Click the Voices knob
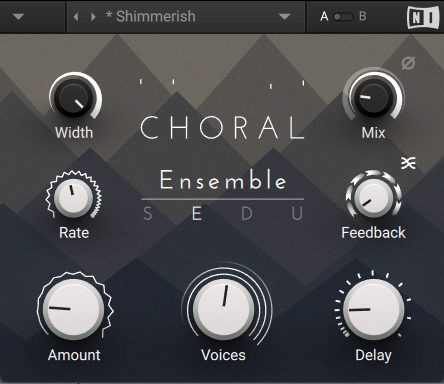 click(224, 309)
